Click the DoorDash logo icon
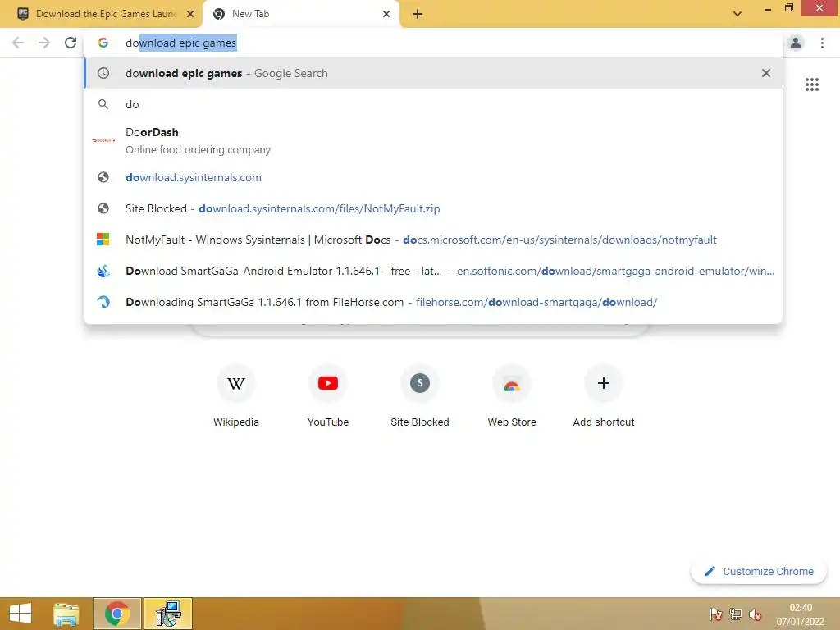The height and width of the screenshot is (630, 840). pyautogui.click(x=103, y=140)
